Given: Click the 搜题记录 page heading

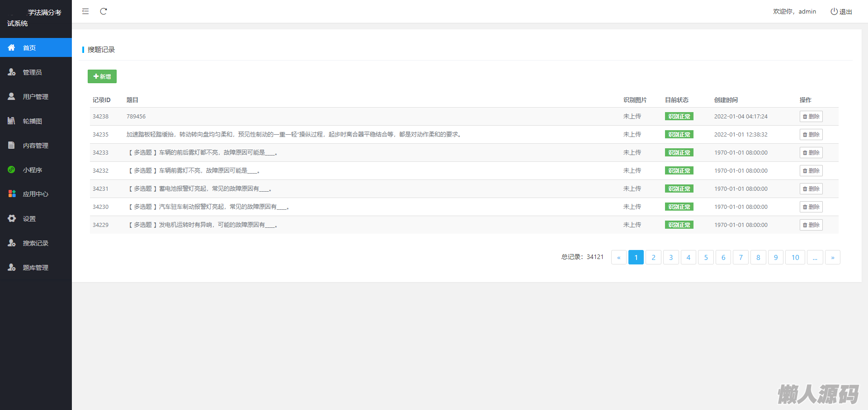Looking at the screenshot, I should 101,49.
